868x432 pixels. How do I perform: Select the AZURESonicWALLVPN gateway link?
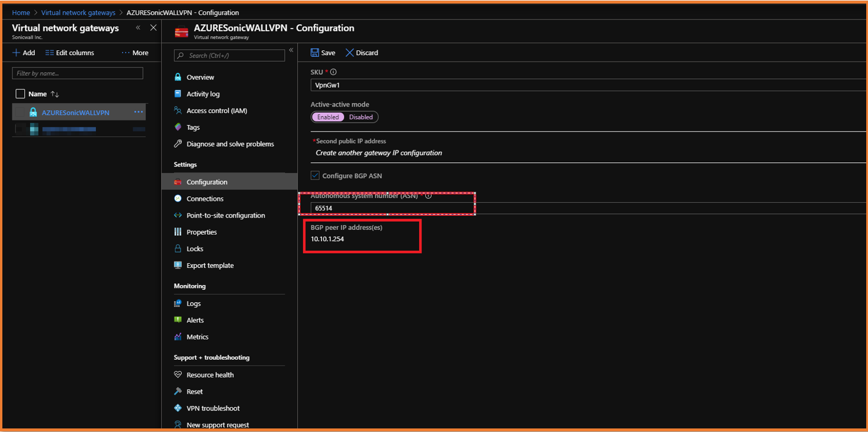75,113
